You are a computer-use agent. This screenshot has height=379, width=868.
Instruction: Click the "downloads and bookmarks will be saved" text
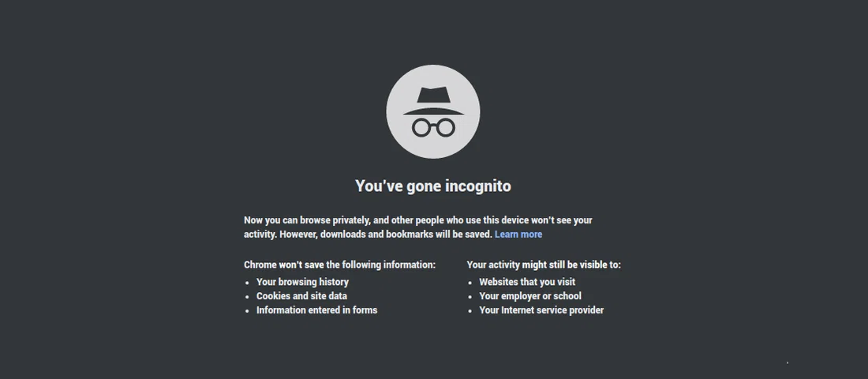point(403,235)
